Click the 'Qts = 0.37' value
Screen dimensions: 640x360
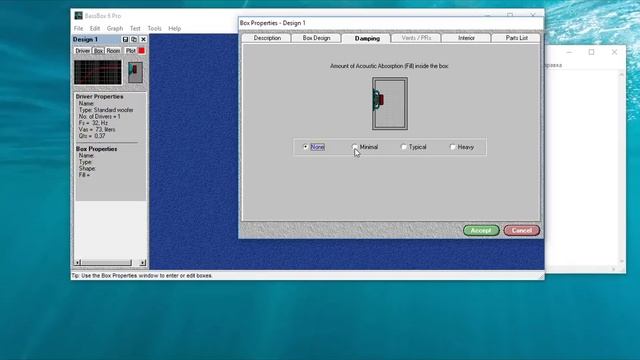coord(92,136)
